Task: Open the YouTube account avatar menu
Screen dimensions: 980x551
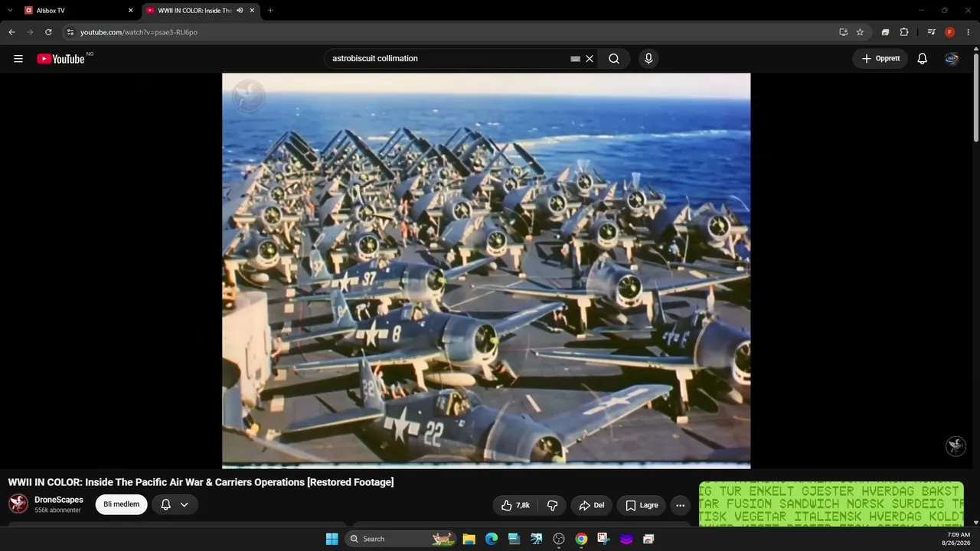Action: click(x=952, y=59)
